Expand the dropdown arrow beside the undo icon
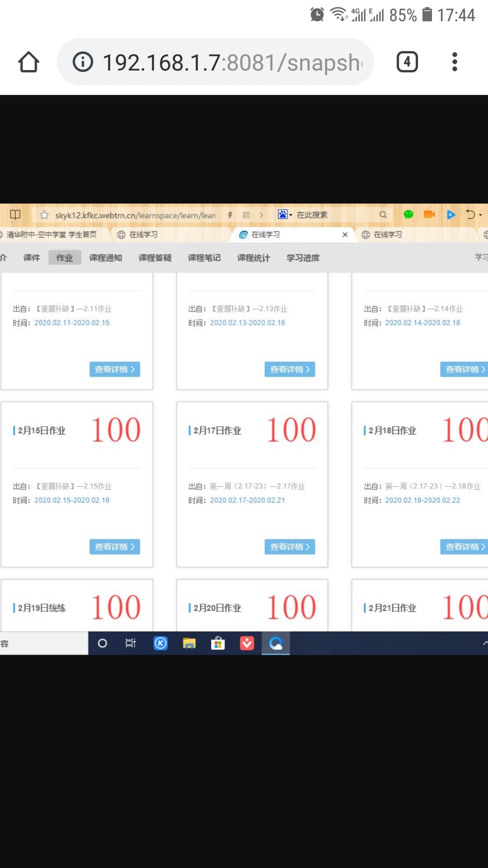 coord(480,215)
